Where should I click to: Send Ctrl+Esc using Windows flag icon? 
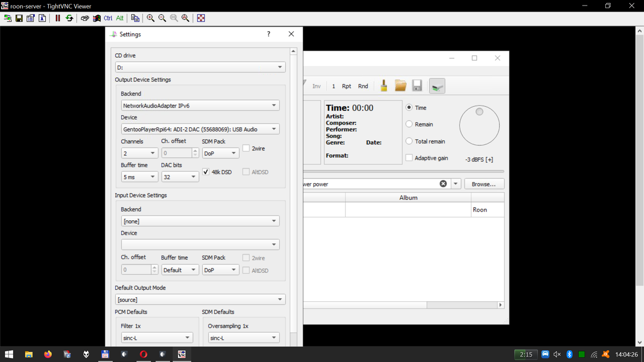(x=97, y=18)
